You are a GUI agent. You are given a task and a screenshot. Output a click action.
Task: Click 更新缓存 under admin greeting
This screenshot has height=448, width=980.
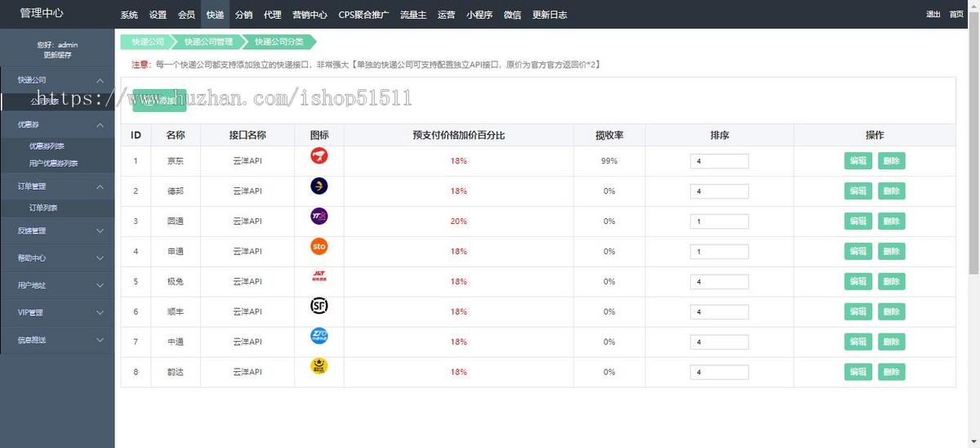point(57,55)
